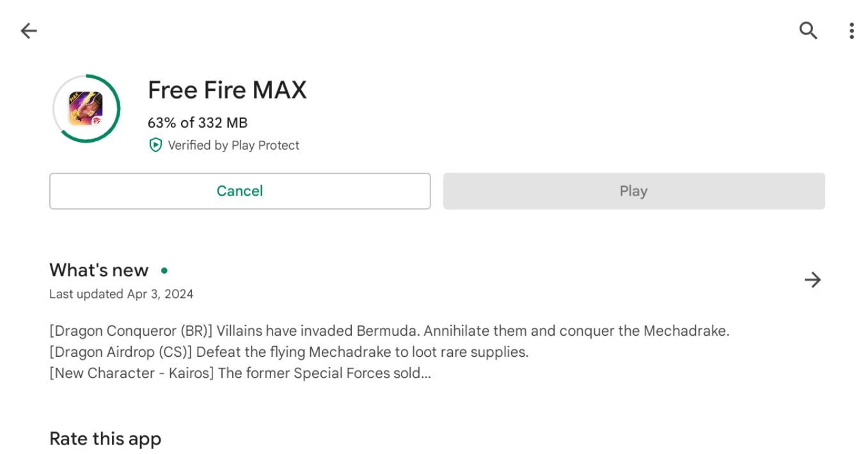Select the Free Fire MAX title

click(x=227, y=90)
